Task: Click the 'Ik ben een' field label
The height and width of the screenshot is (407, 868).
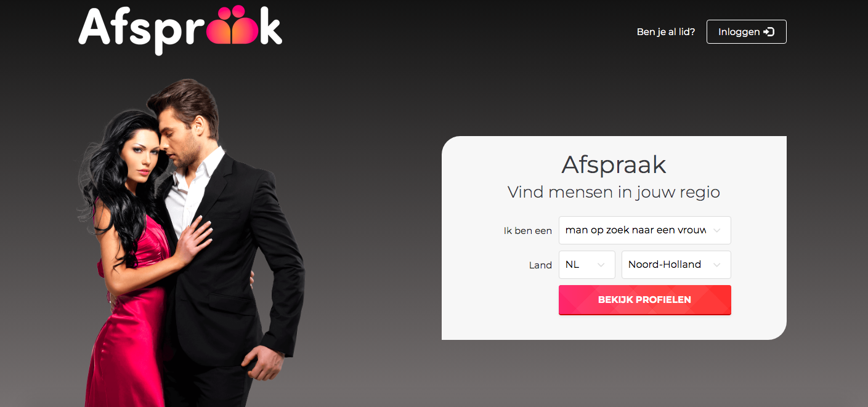Action: click(528, 231)
